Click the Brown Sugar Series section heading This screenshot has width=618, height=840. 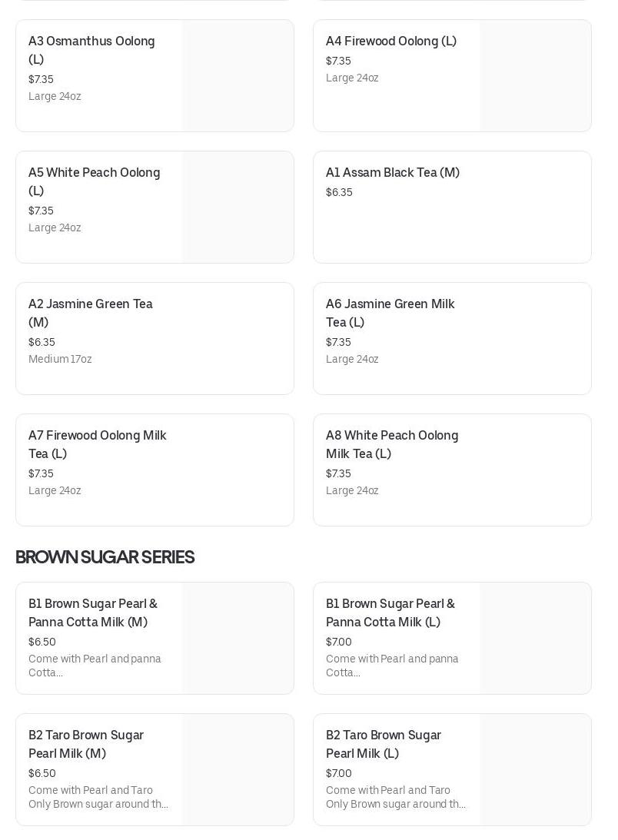[x=105, y=557]
